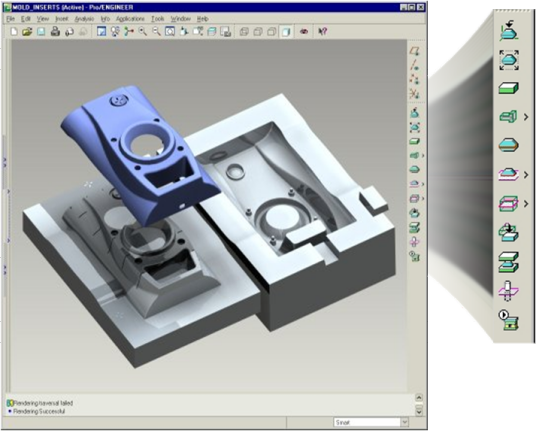The height and width of the screenshot is (431, 536).
Task: Click shrinkage scale icon in window's side toolbar
Action: click(x=414, y=127)
